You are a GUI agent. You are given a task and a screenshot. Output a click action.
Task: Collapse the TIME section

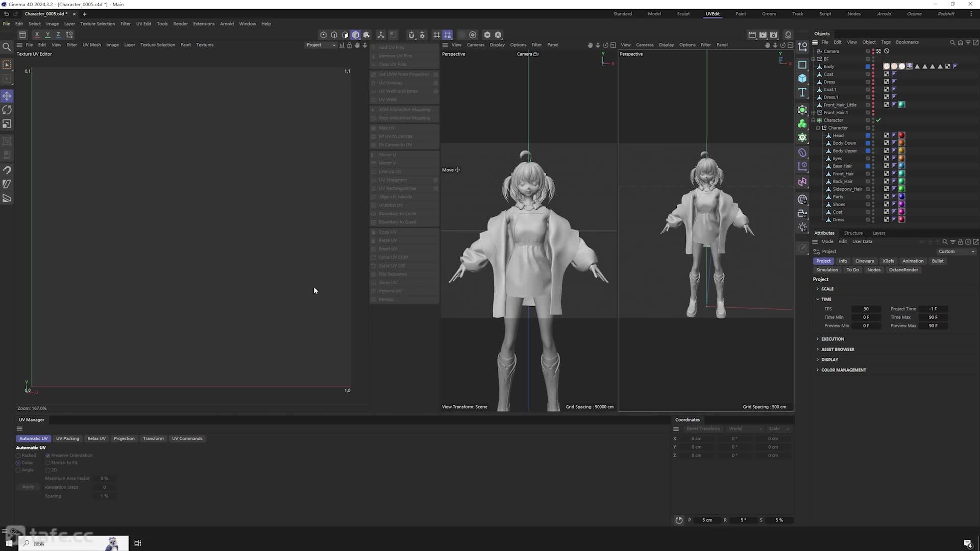click(818, 299)
